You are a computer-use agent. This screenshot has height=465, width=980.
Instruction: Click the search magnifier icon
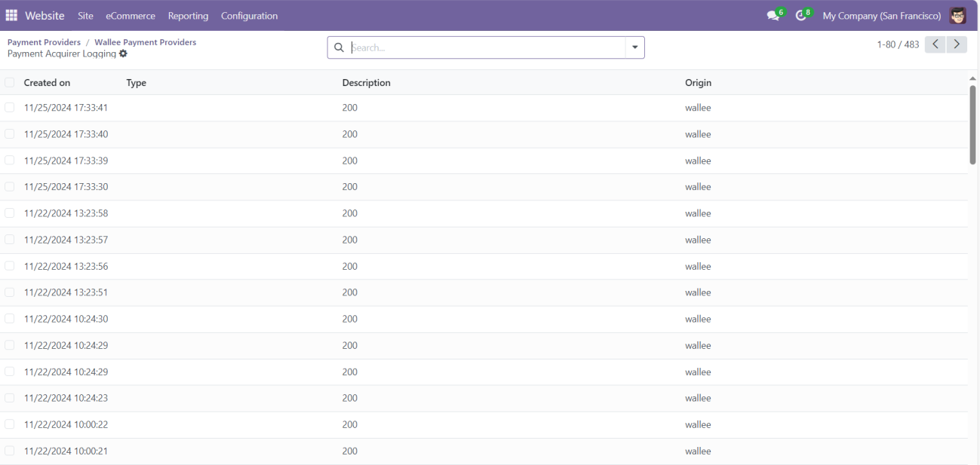pos(339,47)
